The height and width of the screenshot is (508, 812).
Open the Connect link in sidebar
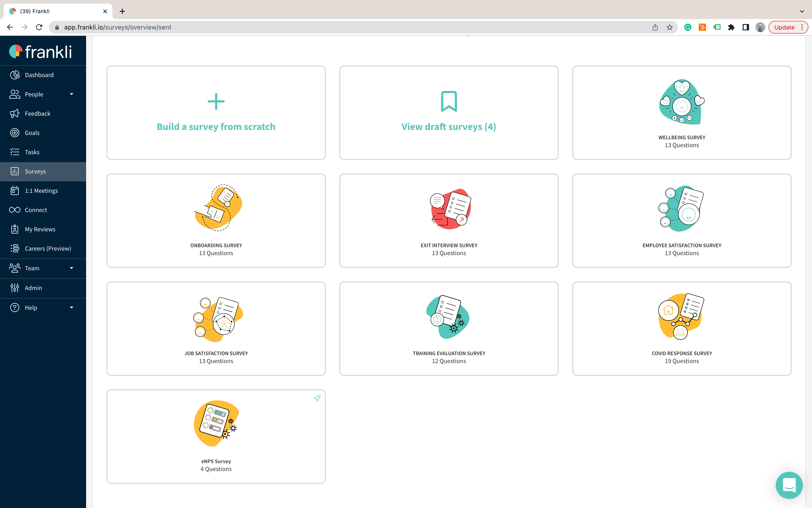(43, 210)
